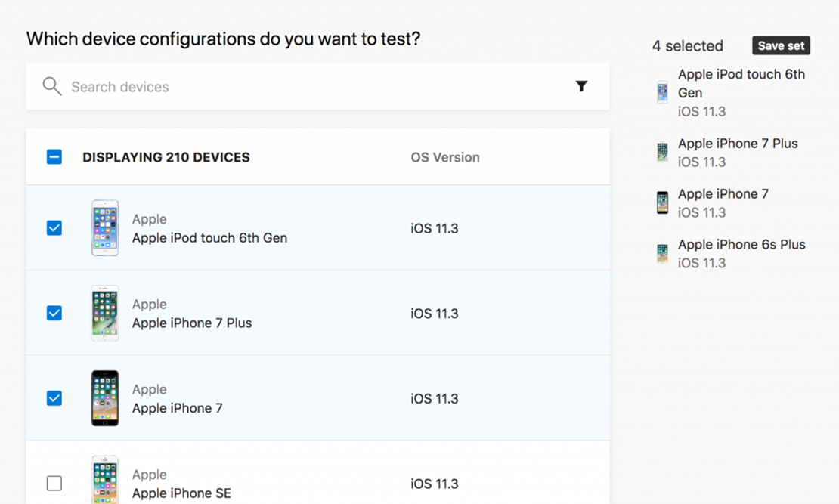Uncheck the Apple iPhone 7 checkbox
839x504 pixels.
click(54, 398)
